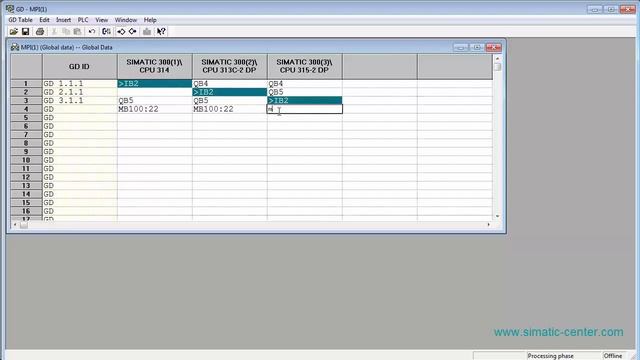Open the View menu
This screenshot has height=360, width=640.
click(102, 20)
